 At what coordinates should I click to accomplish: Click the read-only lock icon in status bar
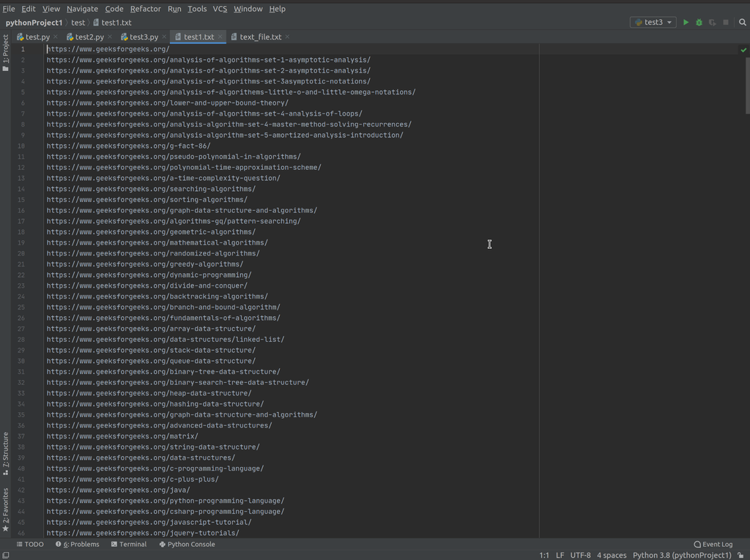click(741, 555)
